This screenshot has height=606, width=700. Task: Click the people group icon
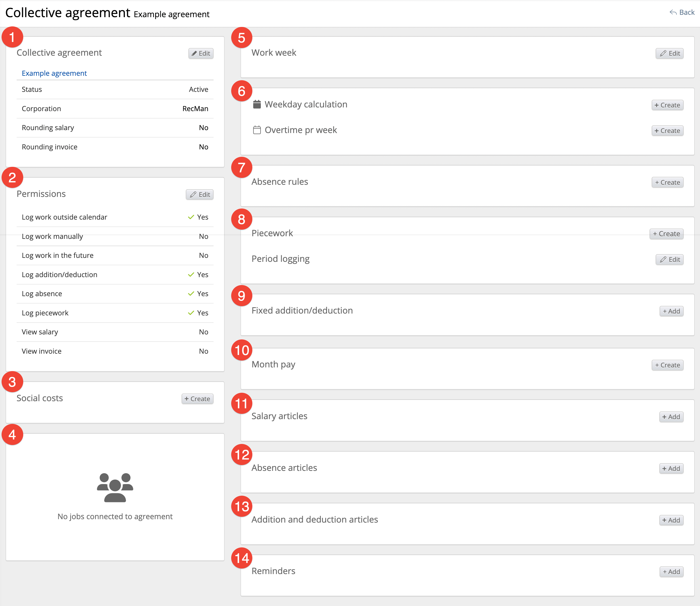115,487
